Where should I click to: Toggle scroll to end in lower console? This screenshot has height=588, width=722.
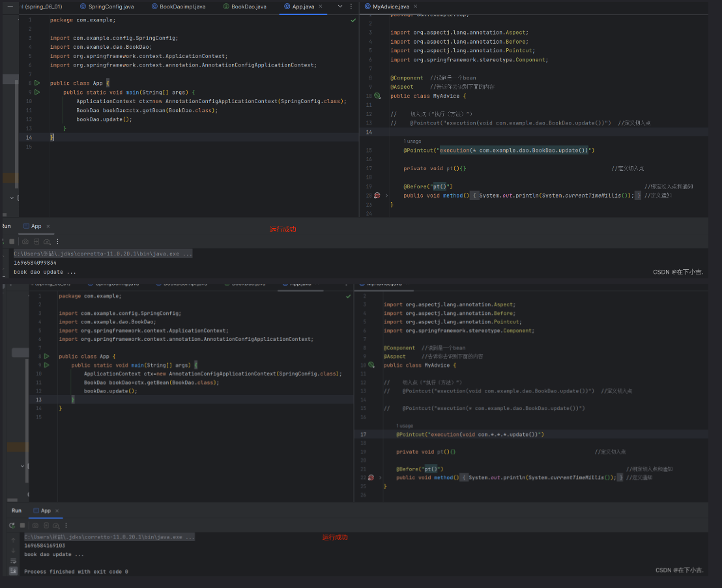13,571
